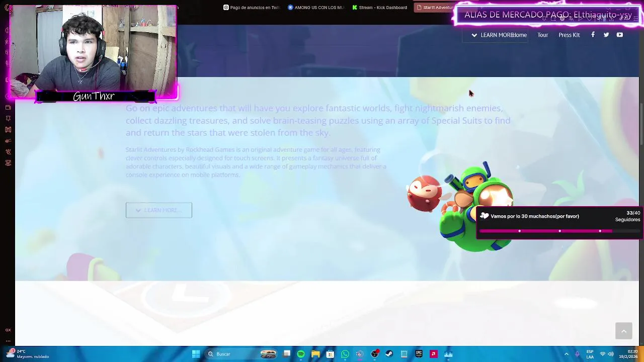Open the YouTube icon in site header
644x362 pixels.
point(620,35)
